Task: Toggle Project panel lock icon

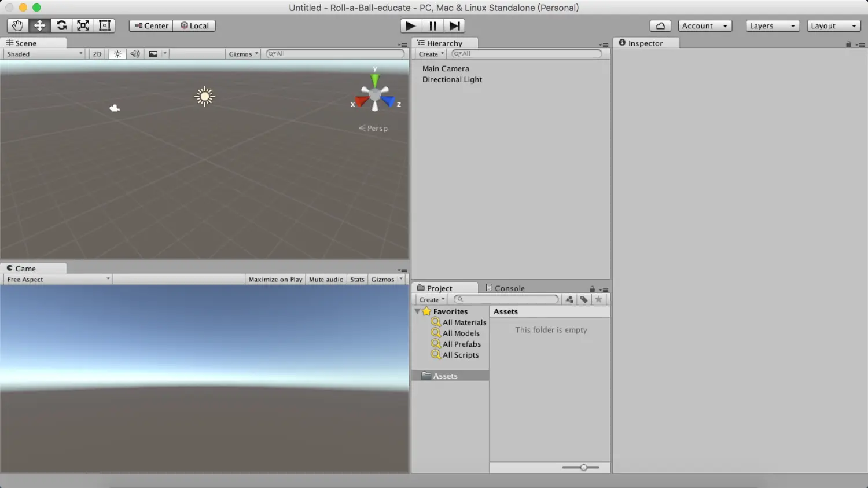Action: coord(592,289)
